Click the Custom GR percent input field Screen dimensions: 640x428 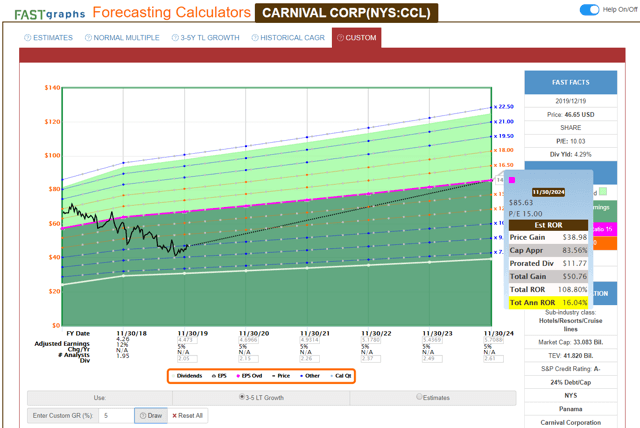(116, 415)
